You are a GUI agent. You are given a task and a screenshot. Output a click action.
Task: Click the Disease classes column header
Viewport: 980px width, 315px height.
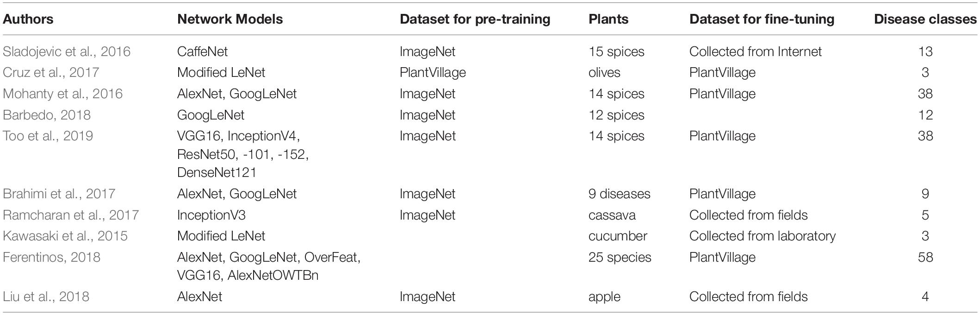click(x=925, y=19)
